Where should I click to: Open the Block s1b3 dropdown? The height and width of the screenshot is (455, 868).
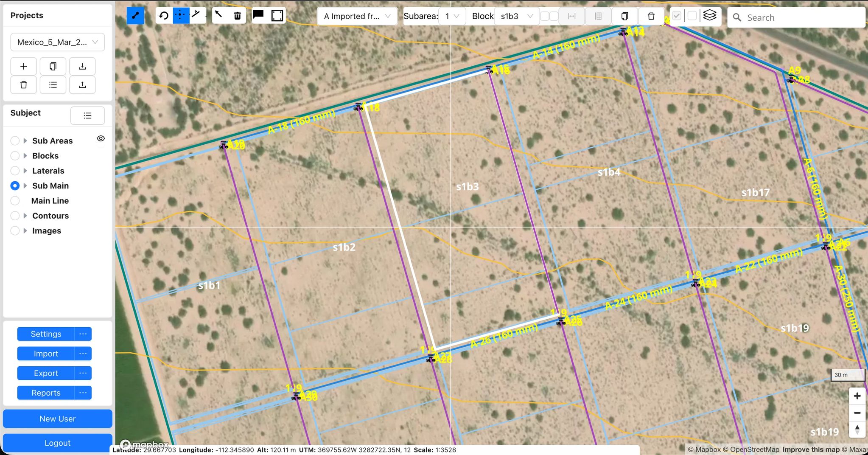[x=516, y=16]
